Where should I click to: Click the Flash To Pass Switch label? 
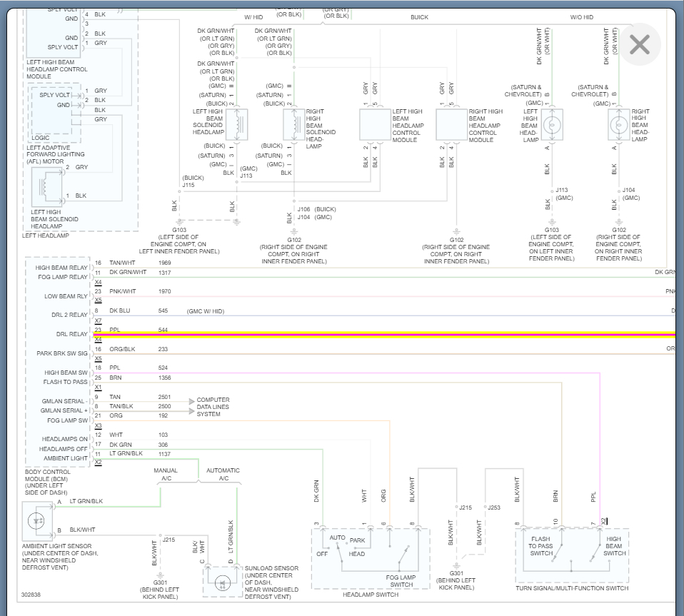pos(540,546)
